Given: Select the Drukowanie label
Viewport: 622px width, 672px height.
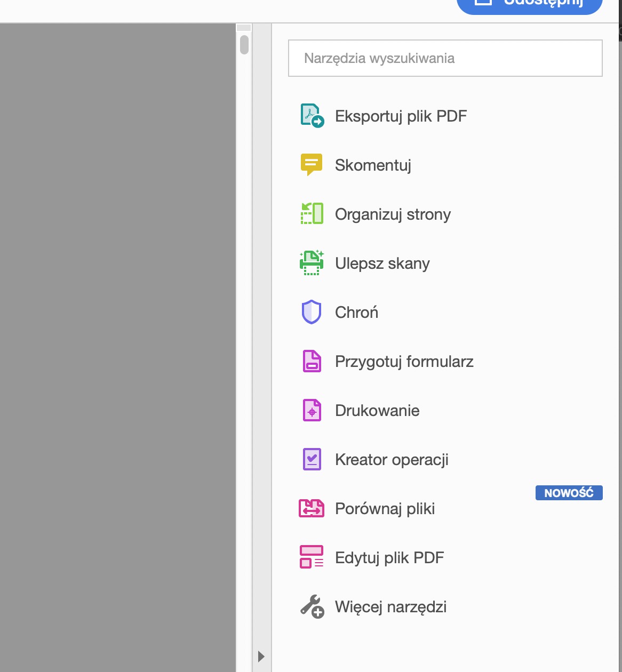Looking at the screenshot, I should tap(377, 411).
